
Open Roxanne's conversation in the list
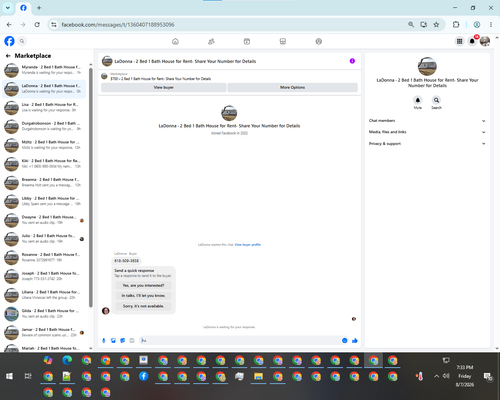(x=44, y=257)
